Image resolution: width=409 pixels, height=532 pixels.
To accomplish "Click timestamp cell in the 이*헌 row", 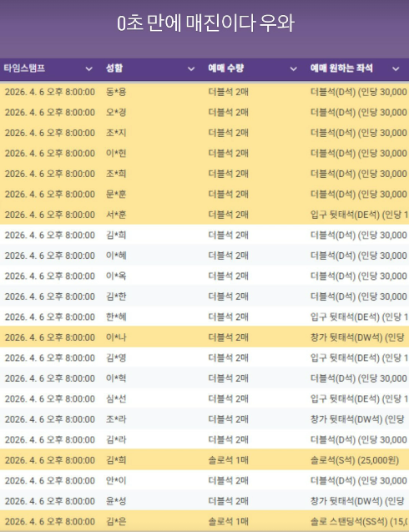I will click(50, 154).
